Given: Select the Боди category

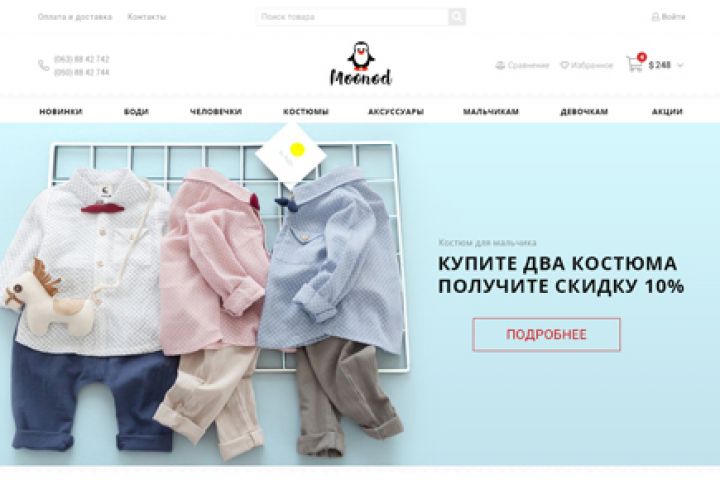Looking at the screenshot, I should pos(136,112).
